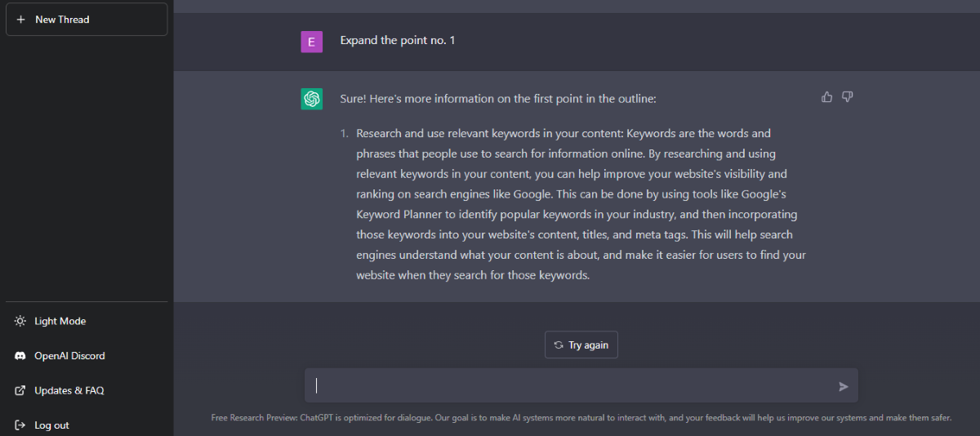The width and height of the screenshot is (980, 436).
Task: Click the thumbs up icon on response
Action: (827, 97)
